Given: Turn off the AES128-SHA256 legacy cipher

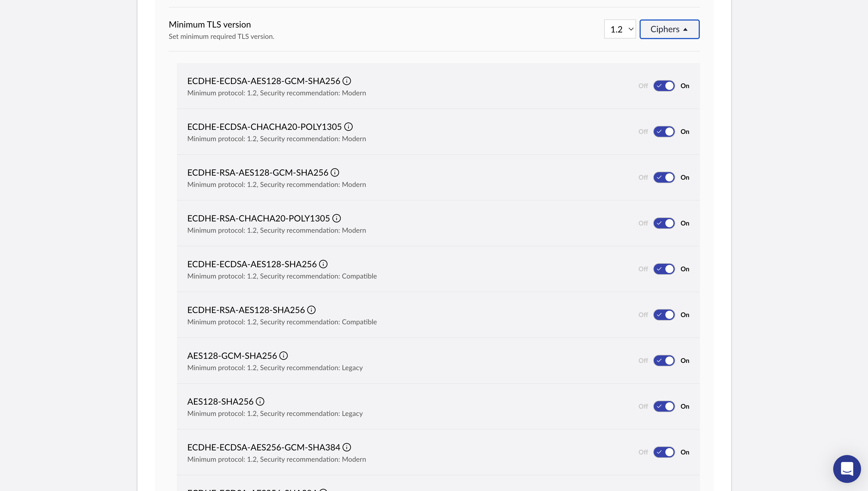Looking at the screenshot, I should pyautogui.click(x=664, y=406).
